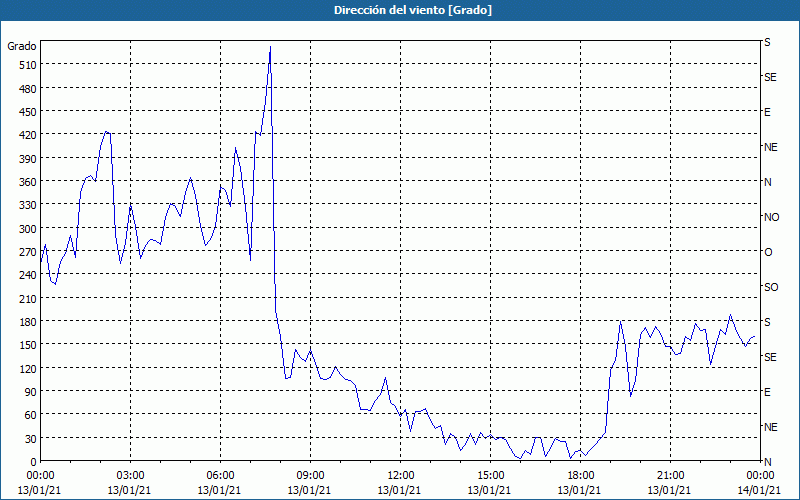Click the 09:00 time axis label
This screenshot has width=800, height=500.
coord(310,476)
